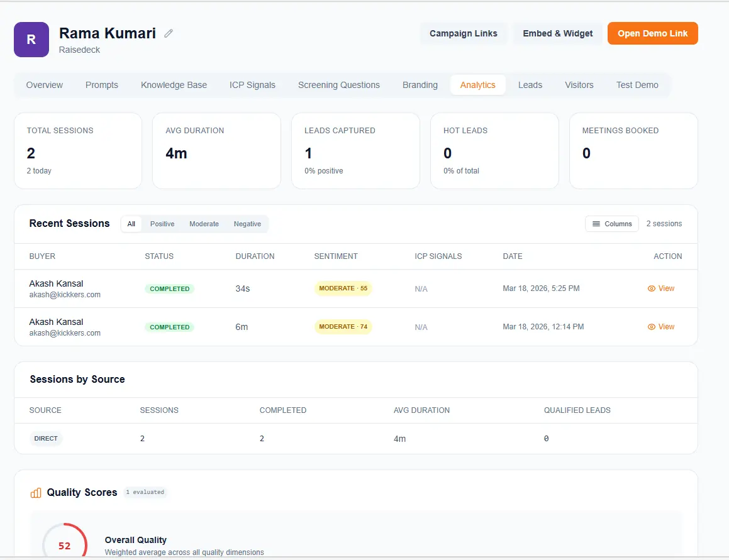
Task: Click the Columns list icon
Action: [x=596, y=224]
